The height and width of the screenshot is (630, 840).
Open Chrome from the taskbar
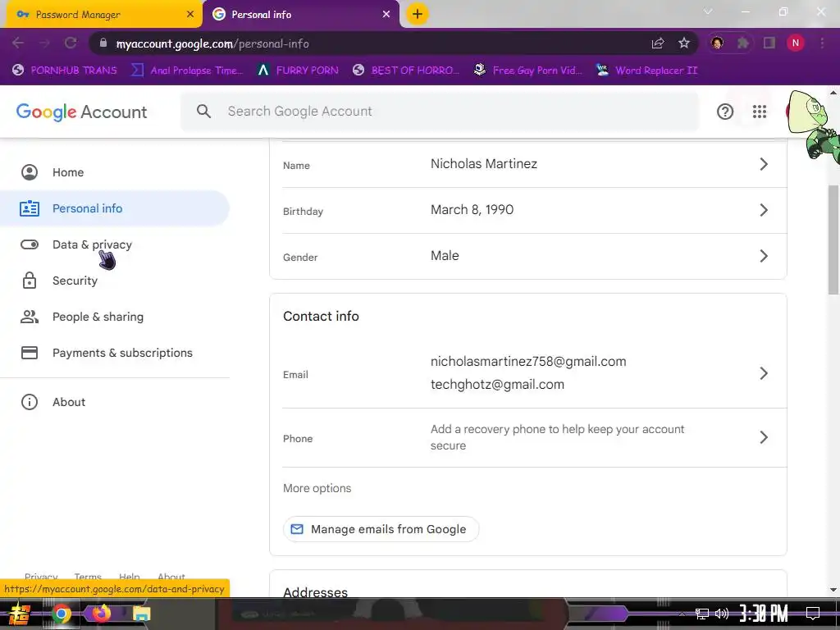(x=61, y=614)
